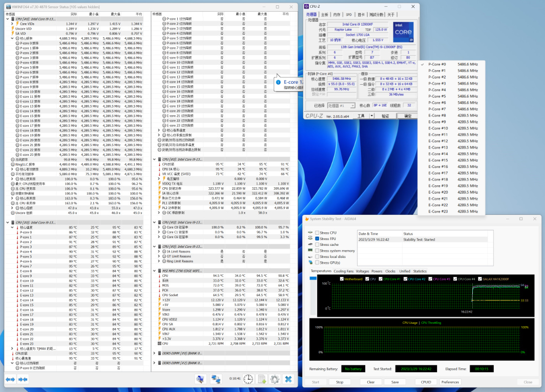Open HWiNFO settings gear icon

[x=275, y=379]
